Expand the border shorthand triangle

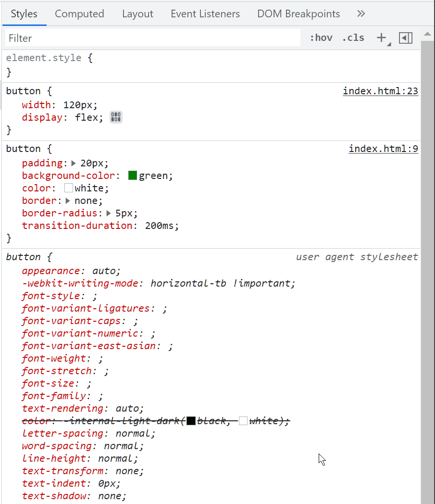(68, 201)
